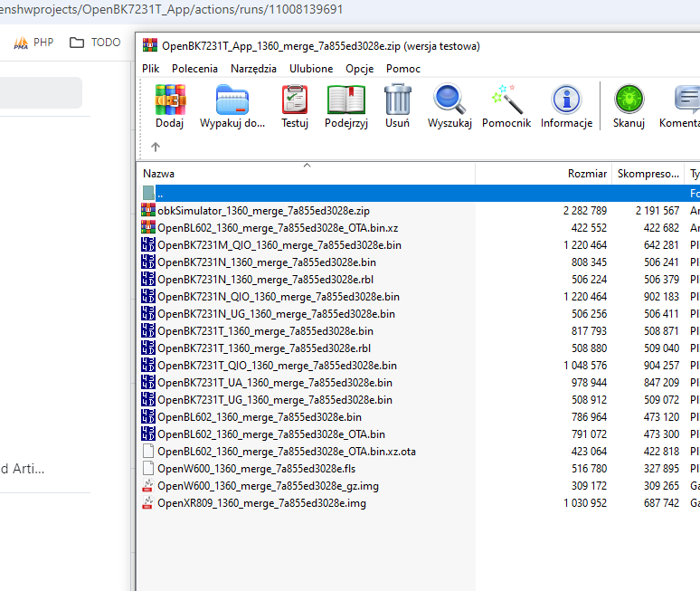Select OpenBK7231N_UG_1360_merge bin file
The height and width of the screenshot is (591, 700).
(x=277, y=314)
